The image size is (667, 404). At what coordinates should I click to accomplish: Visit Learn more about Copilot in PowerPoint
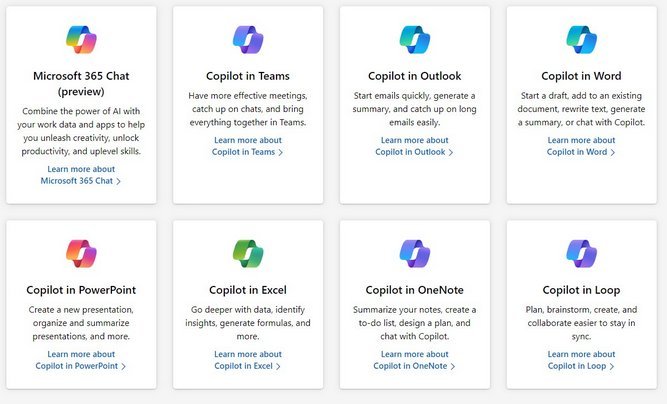(x=81, y=360)
